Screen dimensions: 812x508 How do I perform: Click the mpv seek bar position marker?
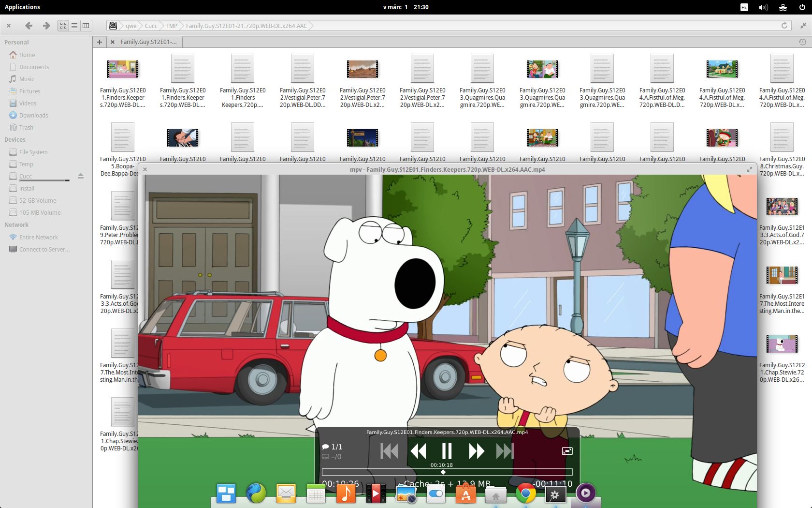tap(443, 472)
